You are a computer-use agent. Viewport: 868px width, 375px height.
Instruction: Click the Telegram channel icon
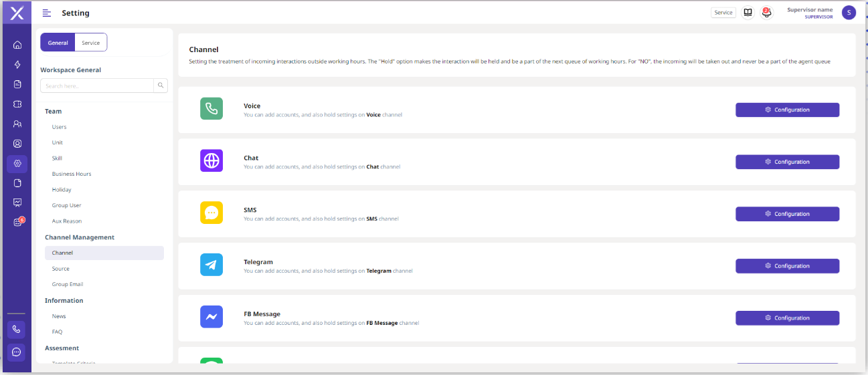click(211, 265)
